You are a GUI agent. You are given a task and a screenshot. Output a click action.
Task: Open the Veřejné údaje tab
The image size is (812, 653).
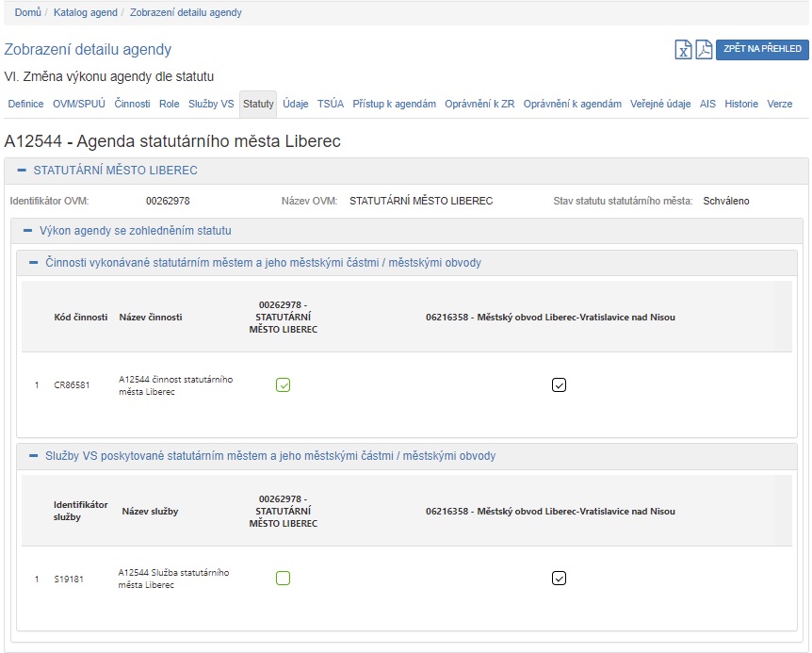(660, 105)
